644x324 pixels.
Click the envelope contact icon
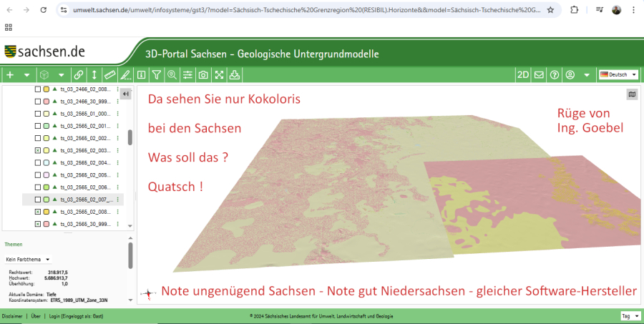tap(539, 74)
